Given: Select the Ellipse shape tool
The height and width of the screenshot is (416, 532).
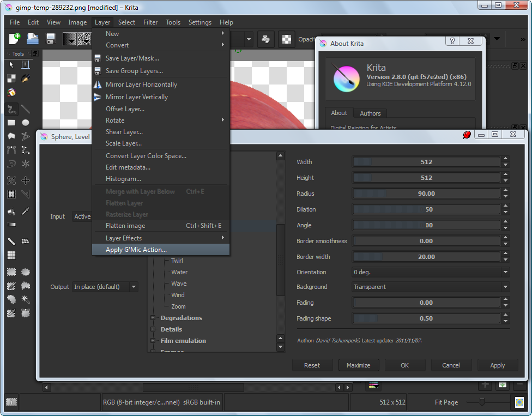Looking at the screenshot, I should coord(26,123).
